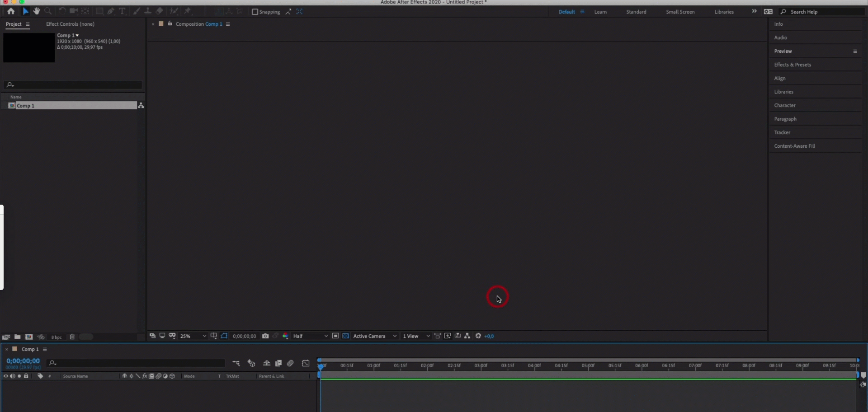Image resolution: width=868 pixels, height=412 pixels.
Task: Enable the Snapping checkbox
Action: (x=255, y=12)
